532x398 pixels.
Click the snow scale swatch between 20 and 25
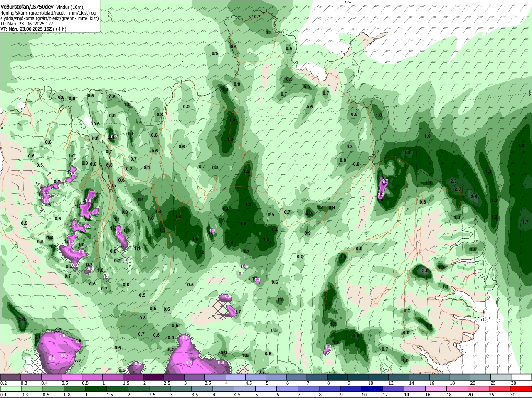481,377
